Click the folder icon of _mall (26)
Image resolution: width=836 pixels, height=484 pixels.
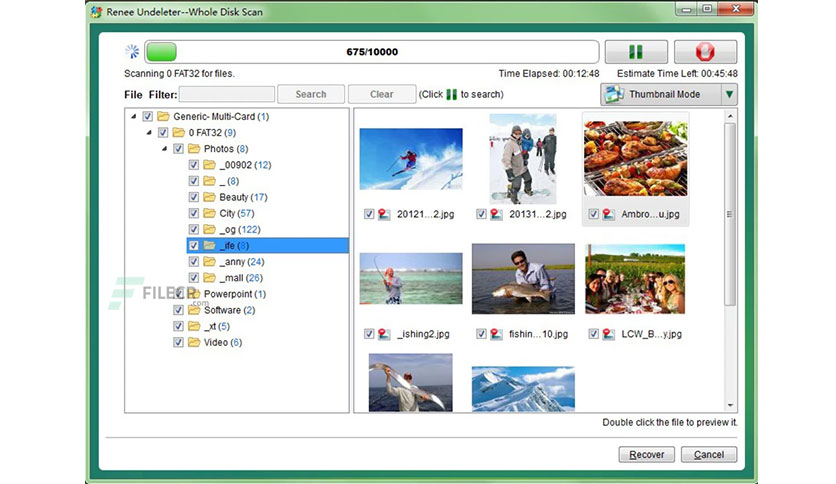pos(210,278)
